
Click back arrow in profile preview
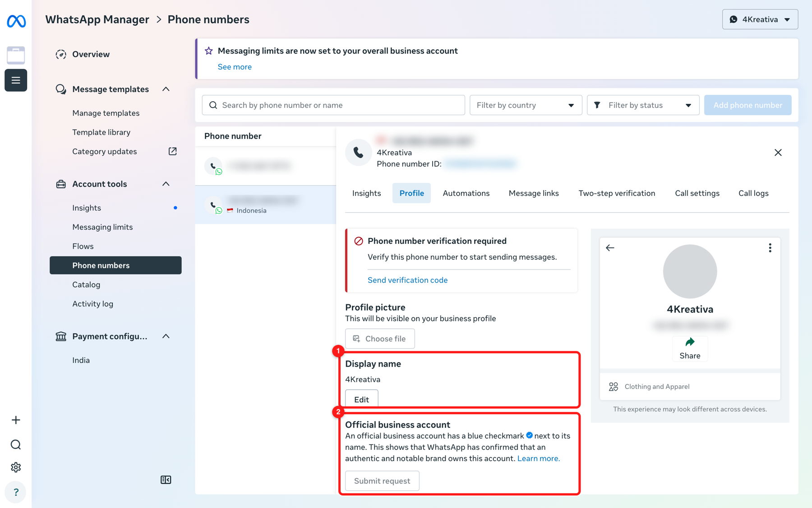(x=610, y=248)
